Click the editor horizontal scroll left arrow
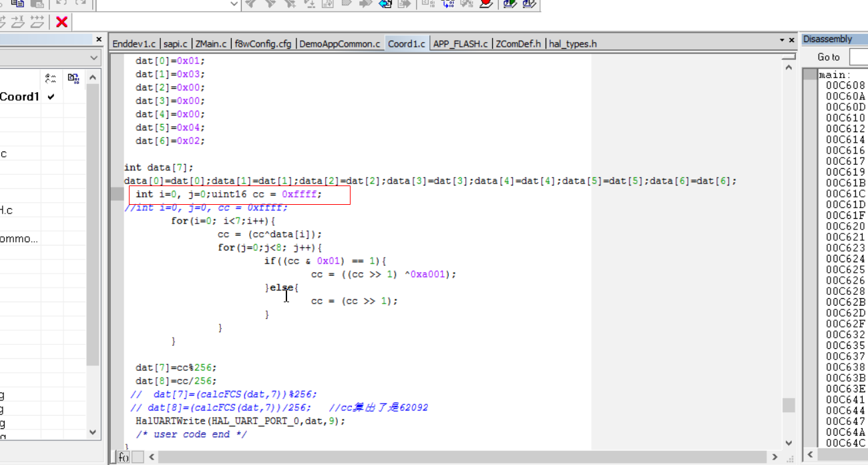This screenshot has height=465, width=868. tap(152, 457)
